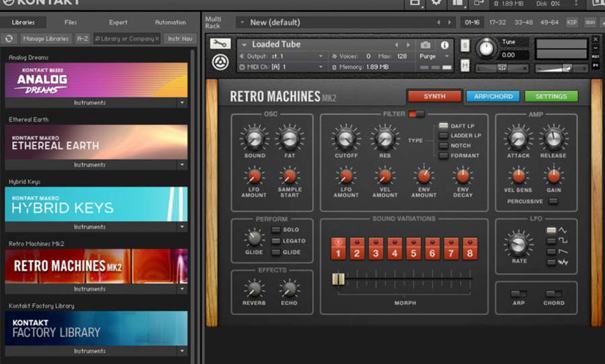This screenshot has height=364, width=605.
Task: Toggle the Percussive switch in the Amp section
Action: tap(553, 201)
